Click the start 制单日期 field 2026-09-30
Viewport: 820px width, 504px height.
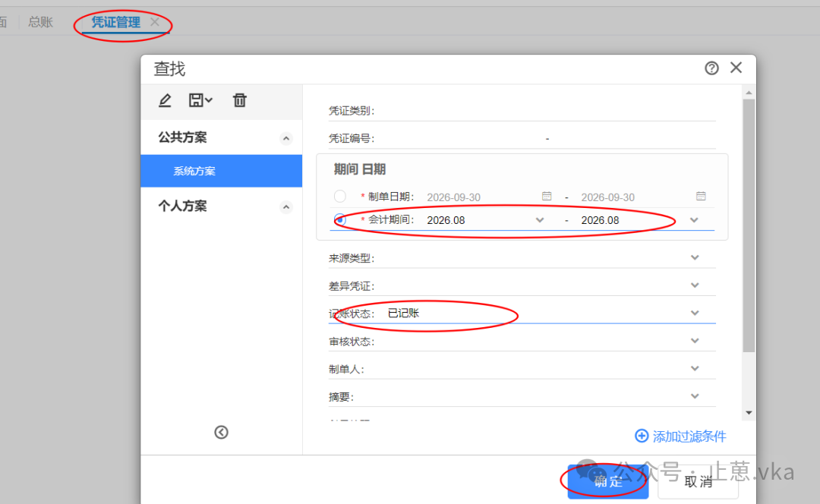[453, 197]
